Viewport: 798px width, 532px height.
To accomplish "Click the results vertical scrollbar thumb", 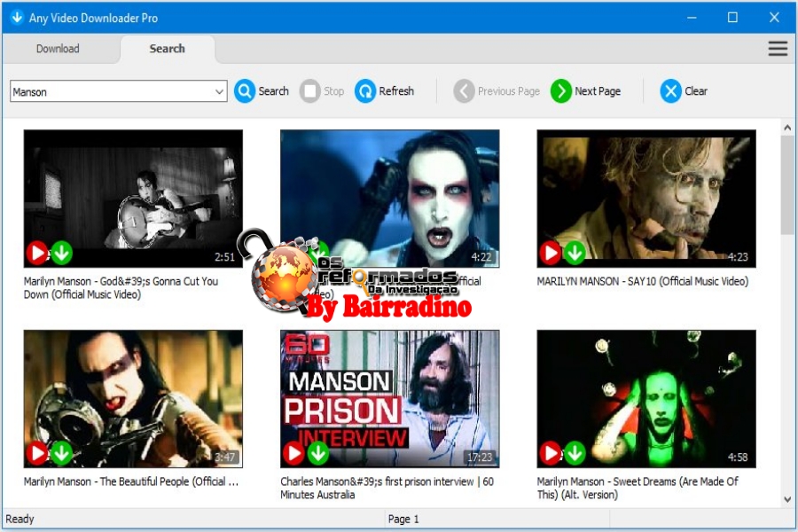I will pyautogui.click(x=786, y=184).
